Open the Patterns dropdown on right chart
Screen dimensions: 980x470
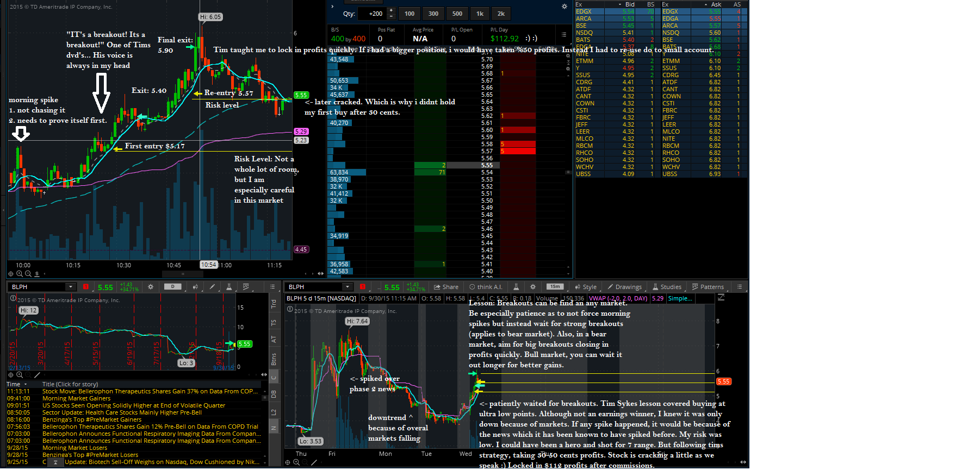tap(708, 287)
